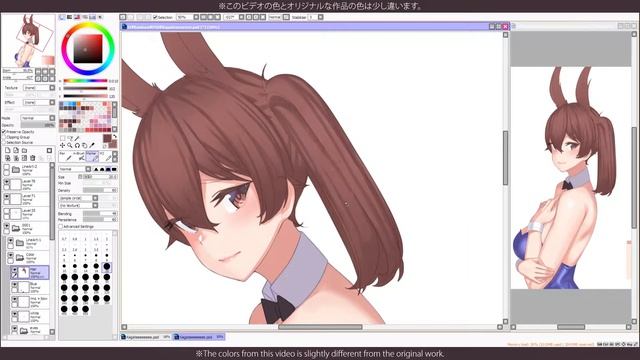Click the reference window on the right
Image resolution: width=640 pixels, height=360 pixels.
tap(571, 178)
